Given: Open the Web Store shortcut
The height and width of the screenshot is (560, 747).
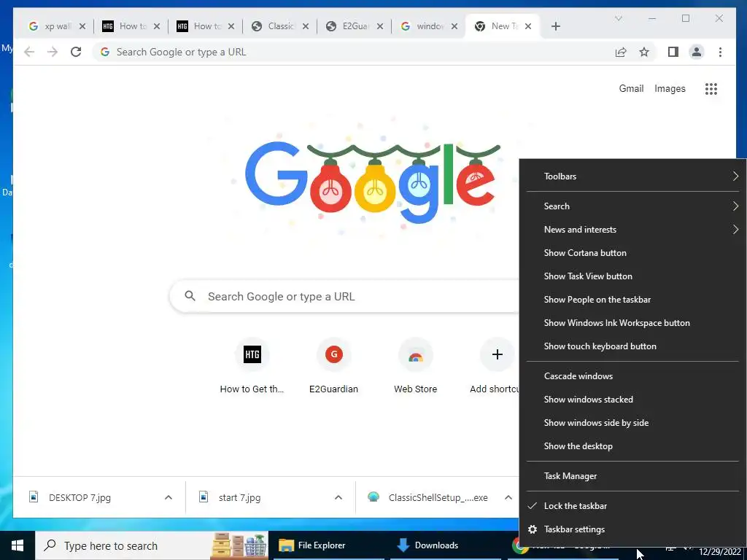Looking at the screenshot, I should [x=415, y=366].
